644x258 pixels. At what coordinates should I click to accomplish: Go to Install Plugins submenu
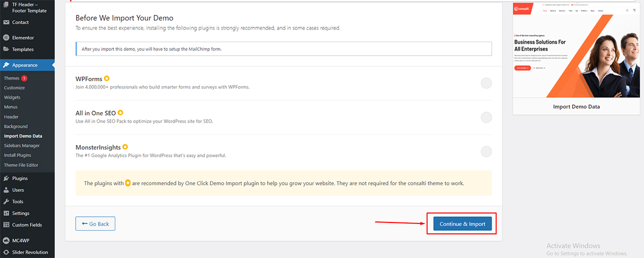17,155
